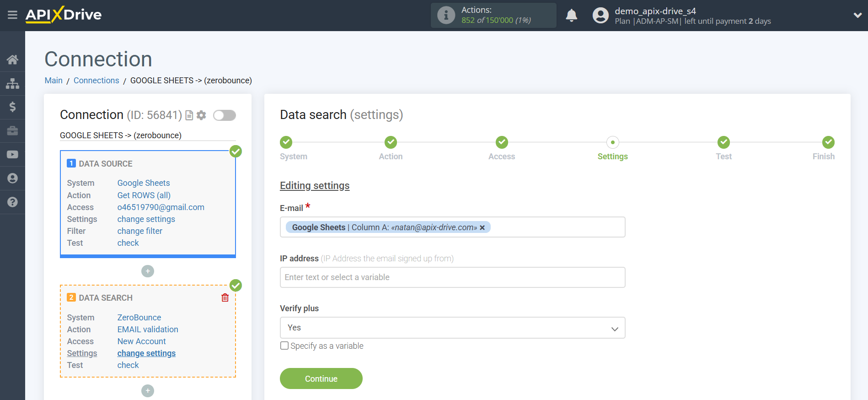868x400 pixels.
Task: Click the Data Search status checkmark
Action: (236, 285)
